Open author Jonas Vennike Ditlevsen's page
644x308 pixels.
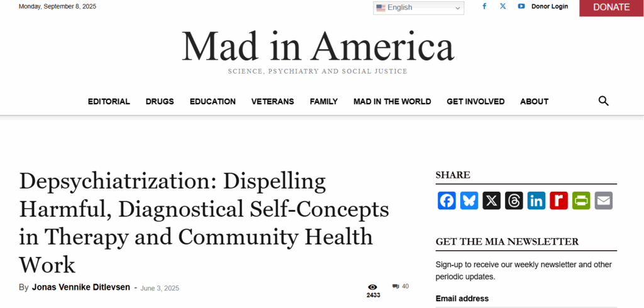(81, 287)
